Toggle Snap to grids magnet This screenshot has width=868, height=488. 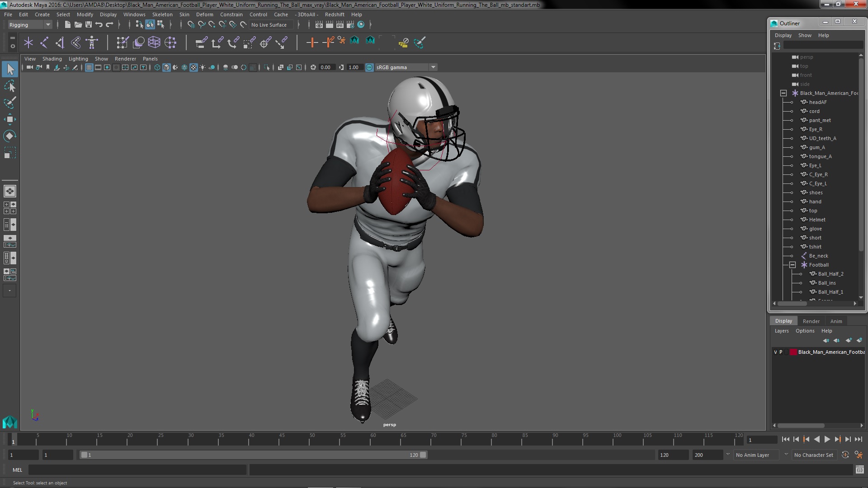(x=191, y=24)
